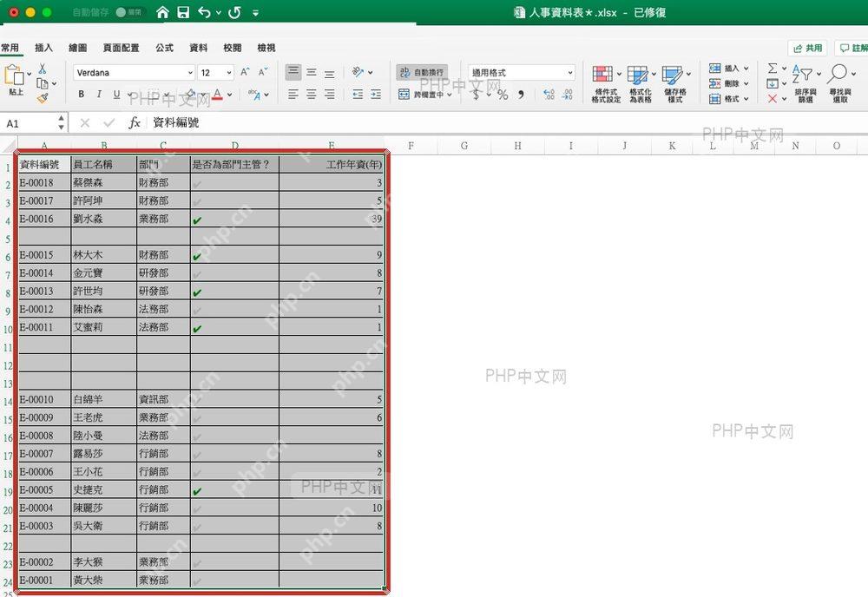Switch to the 頁面配置 tab

point(122,48)
